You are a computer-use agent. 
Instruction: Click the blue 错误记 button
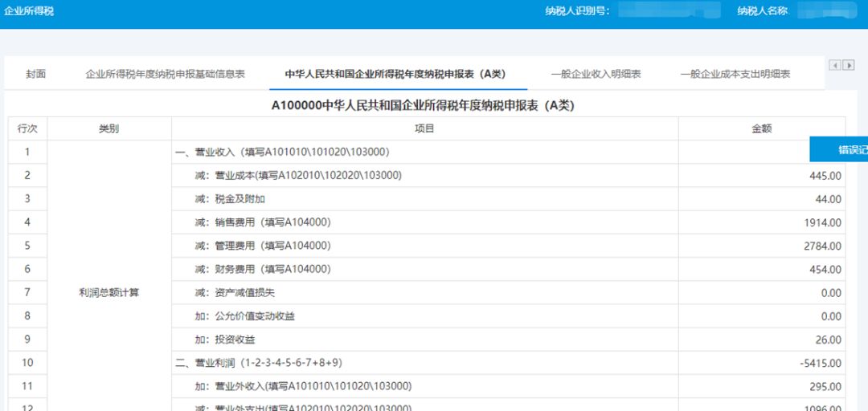point(840,150)
